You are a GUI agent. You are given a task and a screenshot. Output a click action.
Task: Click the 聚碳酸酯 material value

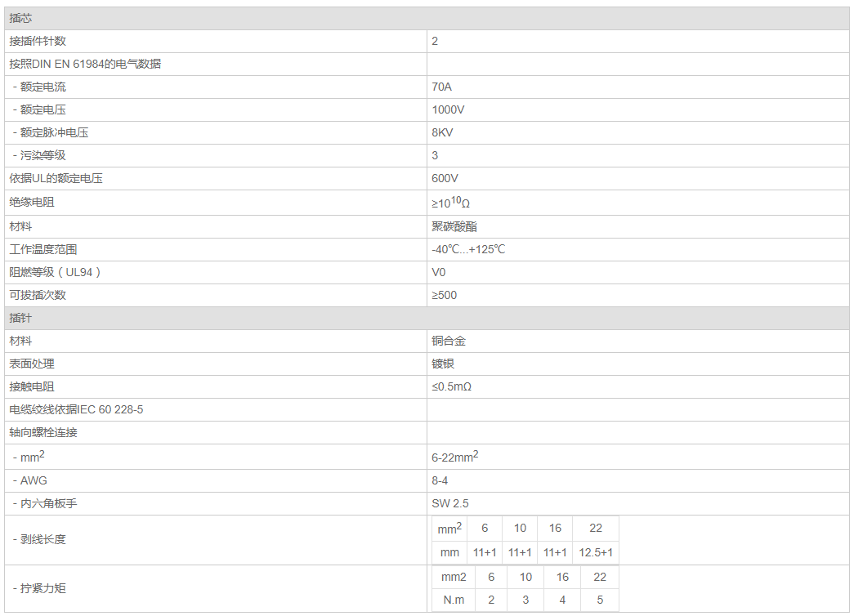pos(454,227)
